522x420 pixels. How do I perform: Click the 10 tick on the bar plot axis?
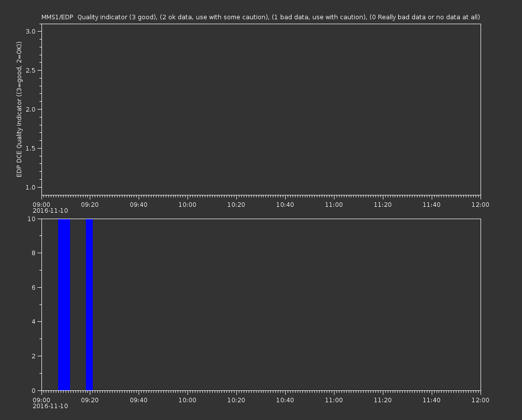[x=32, y=219]
